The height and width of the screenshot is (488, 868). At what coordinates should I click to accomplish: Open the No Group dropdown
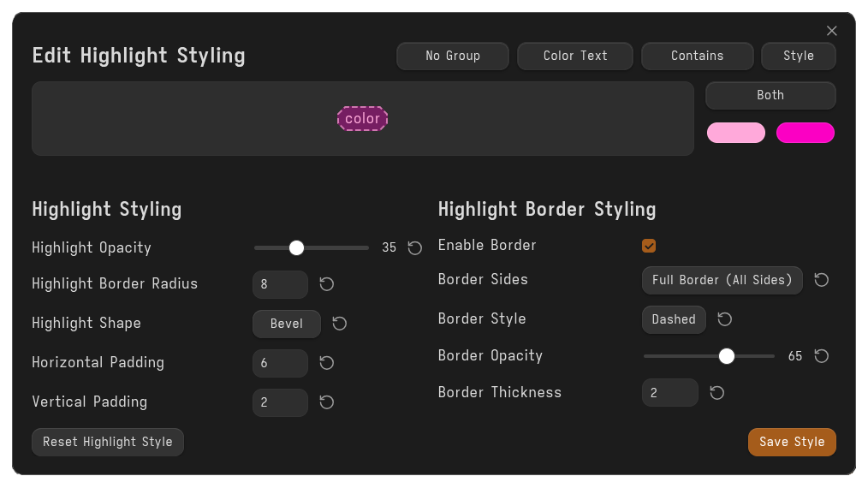tap(453, 56)
